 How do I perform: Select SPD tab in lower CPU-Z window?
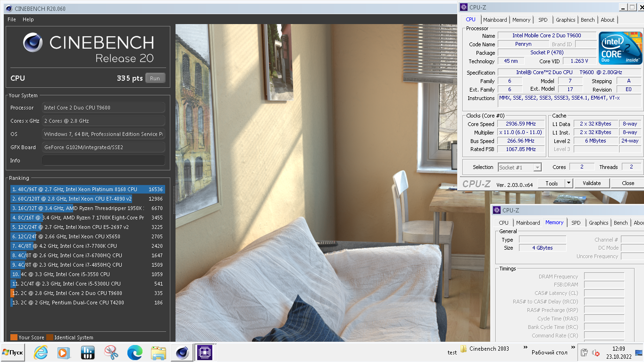pos(576,223)
